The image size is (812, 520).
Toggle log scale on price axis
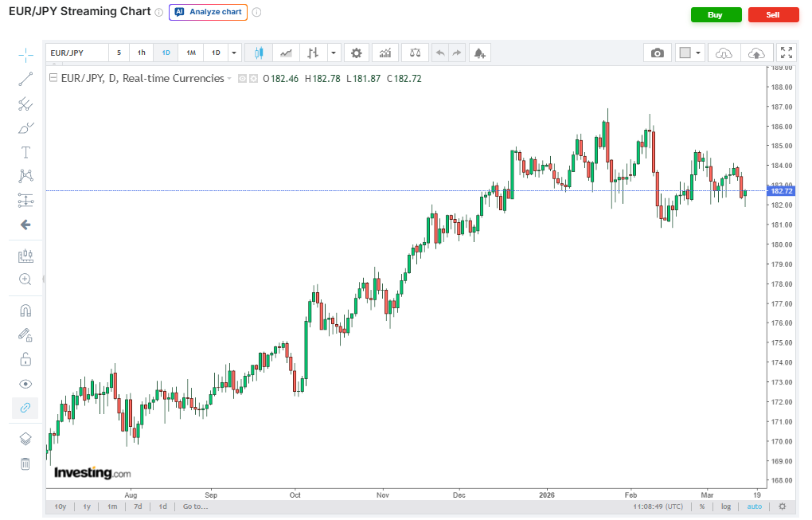pos(725,506)
